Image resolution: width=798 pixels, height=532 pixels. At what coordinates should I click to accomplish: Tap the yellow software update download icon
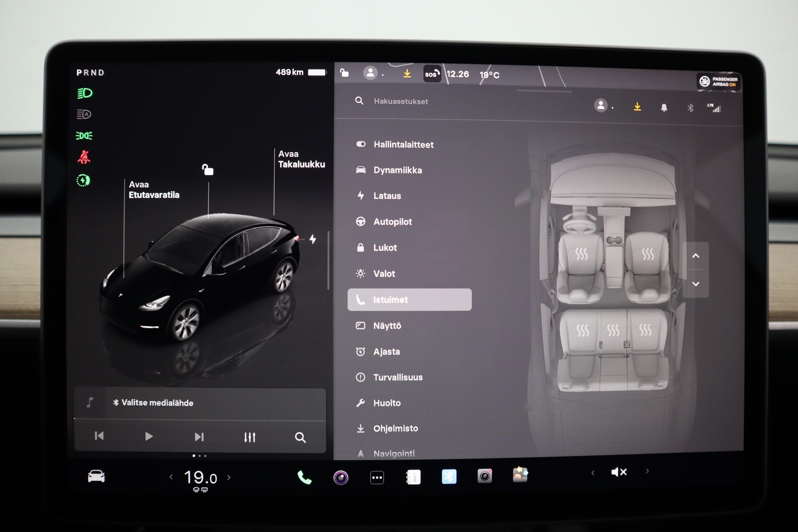point(637,106)
